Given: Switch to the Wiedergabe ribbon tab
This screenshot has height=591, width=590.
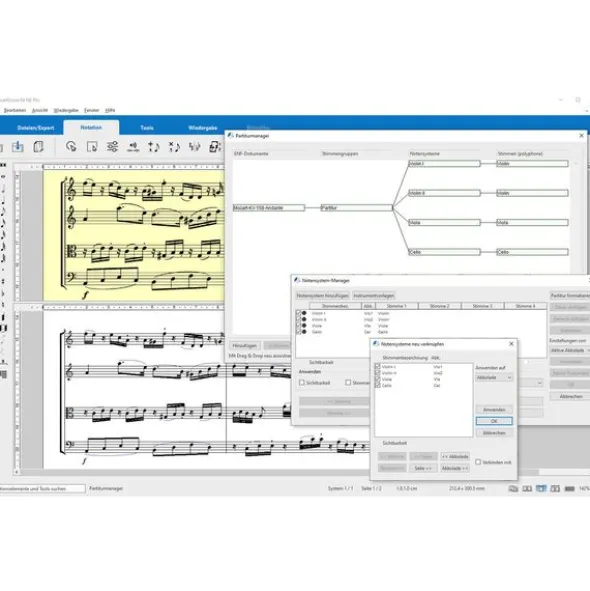Looking at the screenshot, I should click(x=203, y=128).
